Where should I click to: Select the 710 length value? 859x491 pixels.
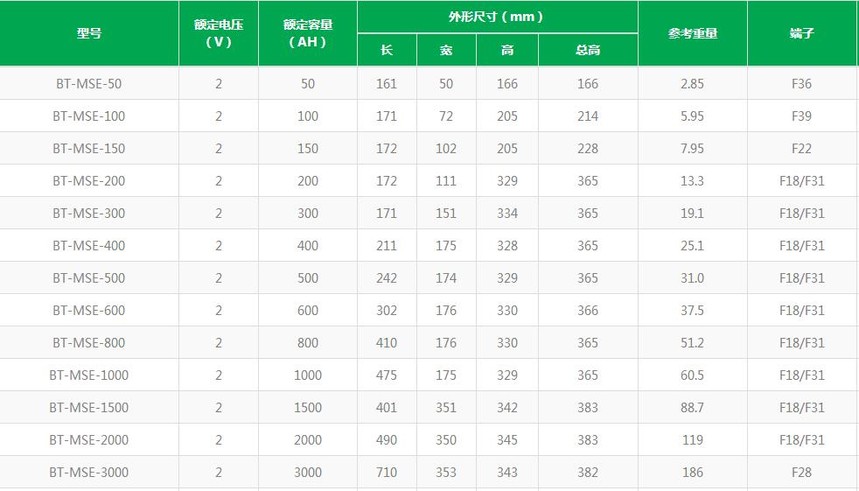[387, 472]
